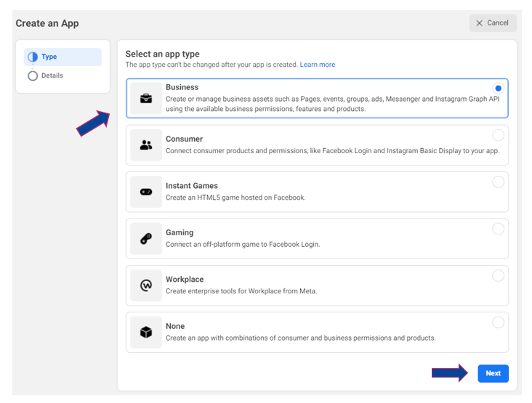Image resolution: width=532 pixels, height=403 pixels.
Task: Switch to the Details step
Action: click(52, 76)
